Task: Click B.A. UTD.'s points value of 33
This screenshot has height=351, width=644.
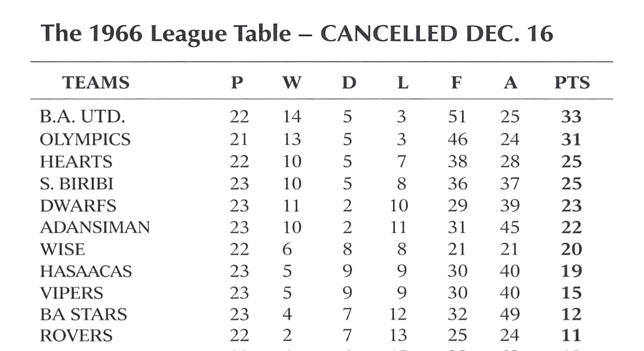Action: click(571, 117)
